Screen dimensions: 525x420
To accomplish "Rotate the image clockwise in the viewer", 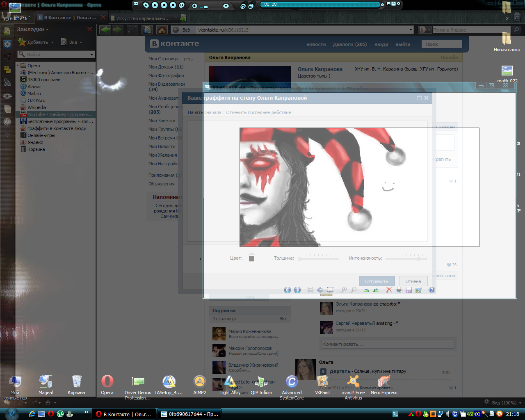I will pyautogui.click(x=366, y=290).
